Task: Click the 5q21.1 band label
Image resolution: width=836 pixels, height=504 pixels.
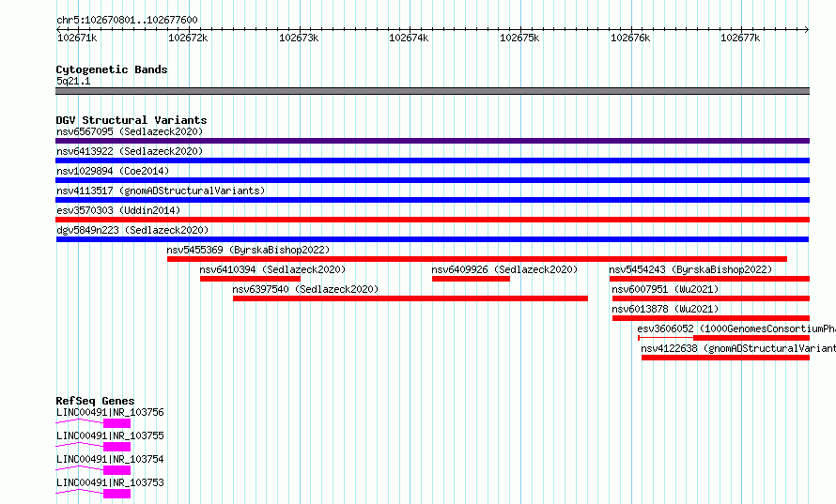Action: click(x=73, y=81)
